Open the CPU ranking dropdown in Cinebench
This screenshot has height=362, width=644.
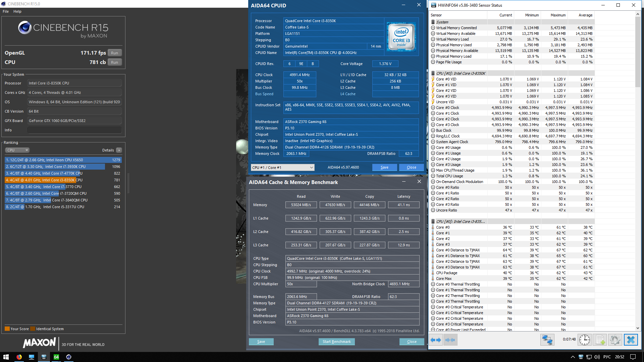(17, 150)
